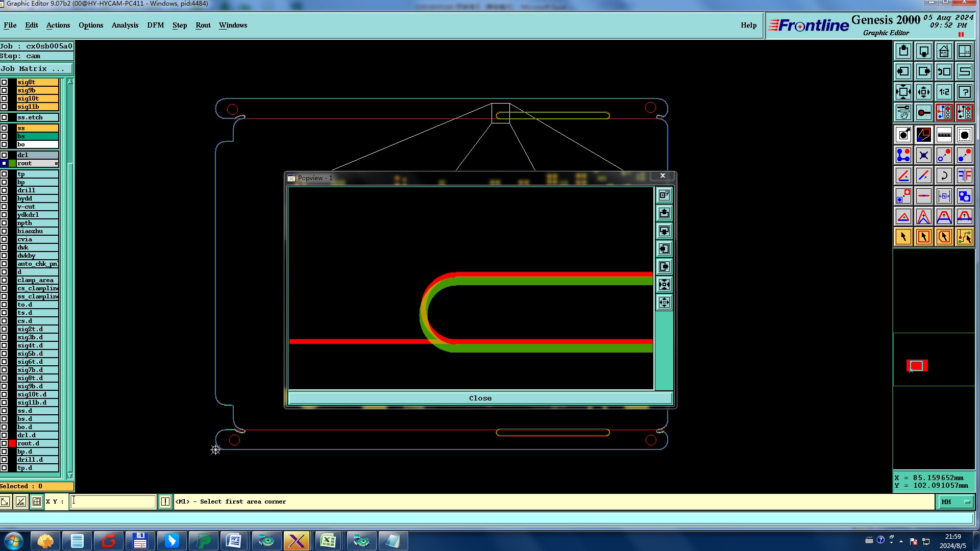Click the 1:2 zoom scale icon

point(944,92)
